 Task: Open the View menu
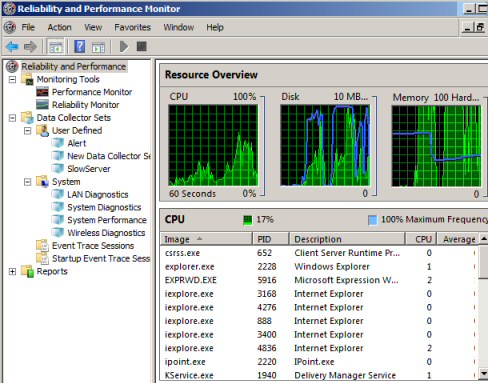coord(93,27)
